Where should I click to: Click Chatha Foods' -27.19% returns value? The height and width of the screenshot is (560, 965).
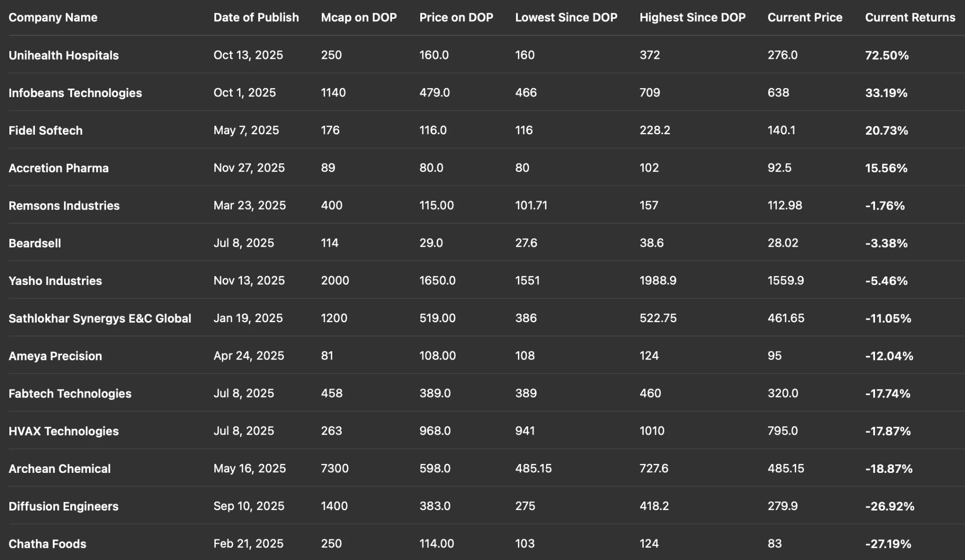coord(888,544)
